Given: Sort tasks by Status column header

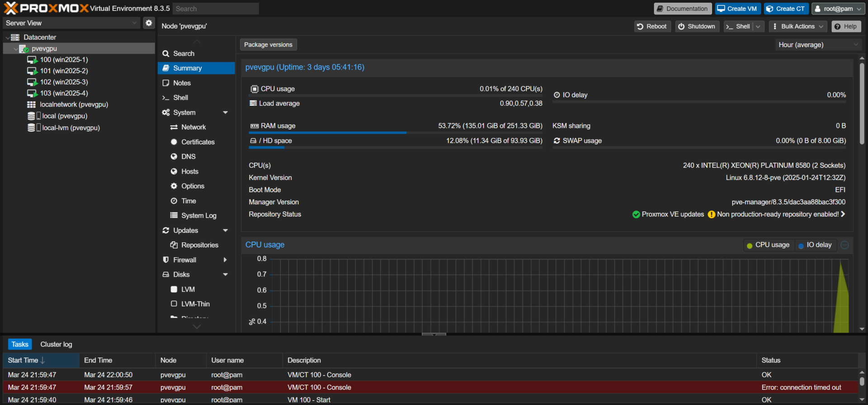Looking at the screenshot, I should tap(807, 360).
